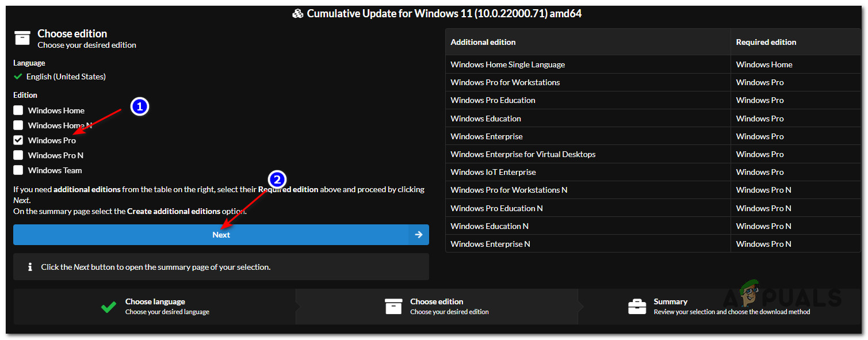This screenshot has height=340, width=868.
Task: Click the Summary briefcase icon at the bottom
Action: coord(637,307)
